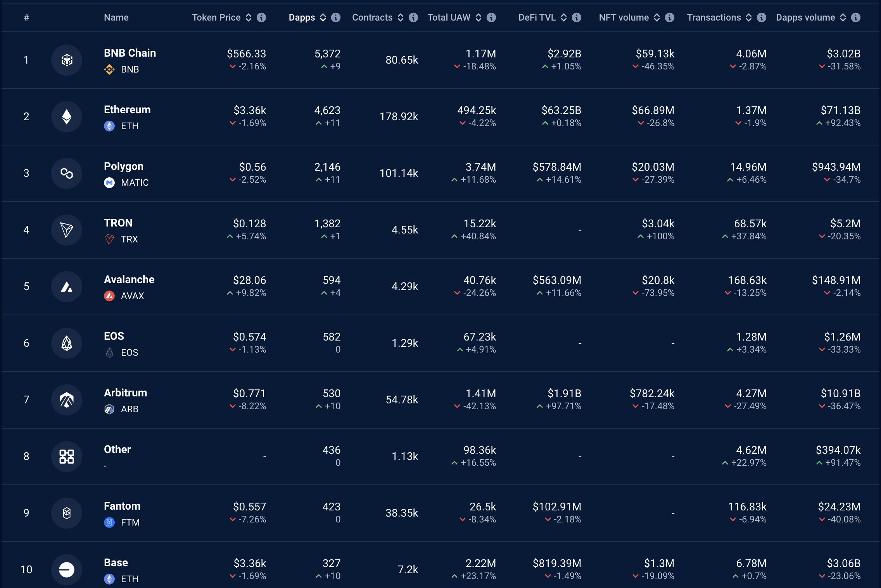The image size is (881, 588).
Task: Sort table by NFT volume arrows
Action: [x=657, y=17]
